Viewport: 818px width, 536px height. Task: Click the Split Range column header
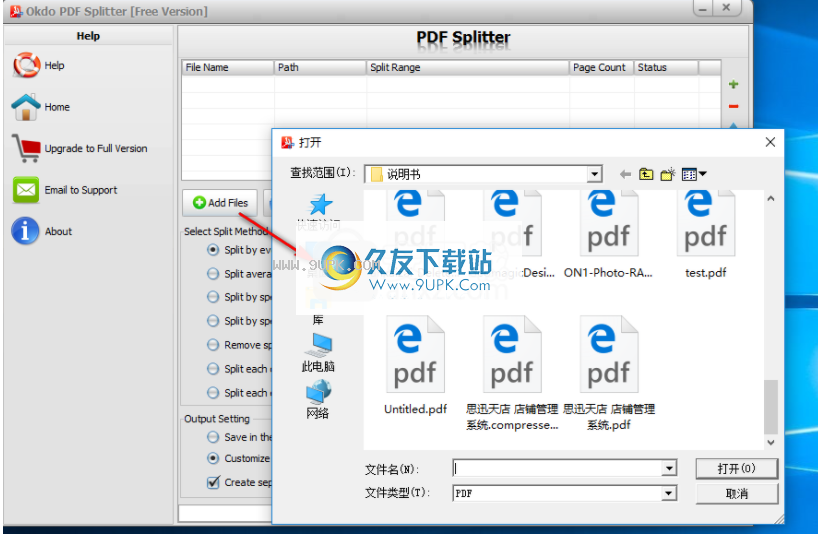[x=467, y=67]
